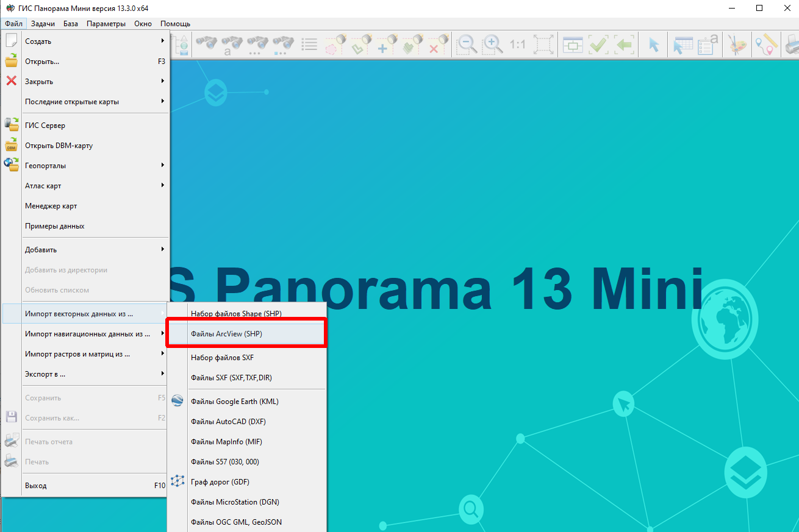
Task: Set scale with the 1:1 icon
Action: 518,44
